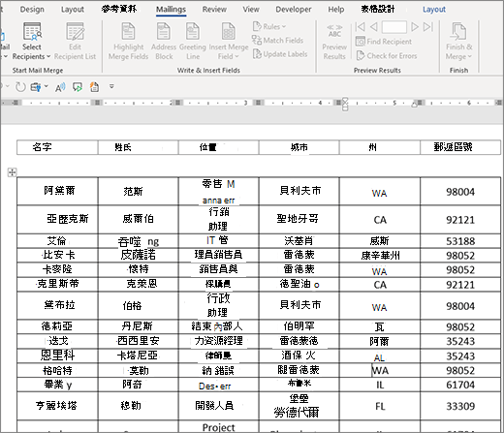Screen dimensions: 504x433
Task: Click cell 33309
Action: 460,406
